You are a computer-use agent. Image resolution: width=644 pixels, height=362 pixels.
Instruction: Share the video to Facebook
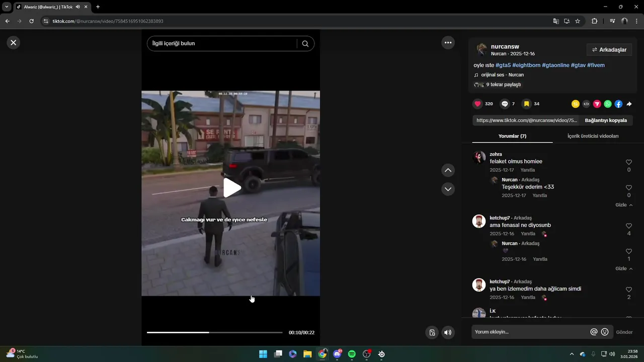coord(618,104)
